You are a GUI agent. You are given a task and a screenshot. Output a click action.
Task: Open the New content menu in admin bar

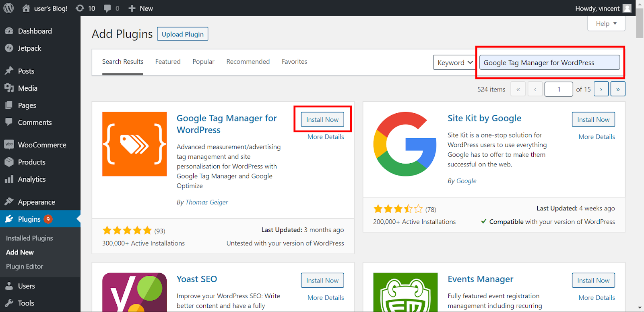[x=140, y=8]
